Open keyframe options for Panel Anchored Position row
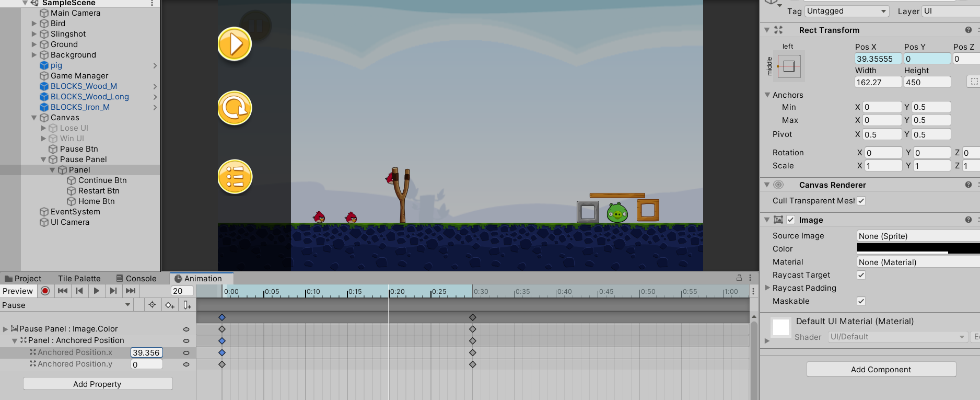The image size is (980, 400). [x=186, y=341]
